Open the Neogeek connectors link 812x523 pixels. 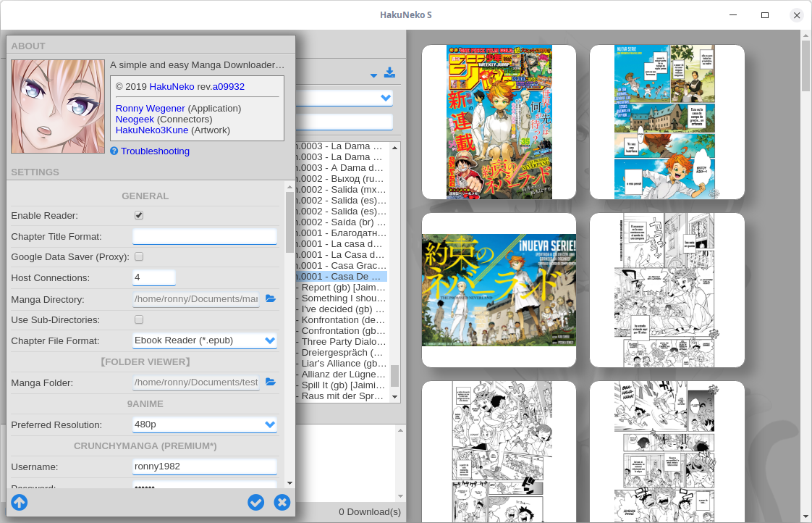click(135, 120)
